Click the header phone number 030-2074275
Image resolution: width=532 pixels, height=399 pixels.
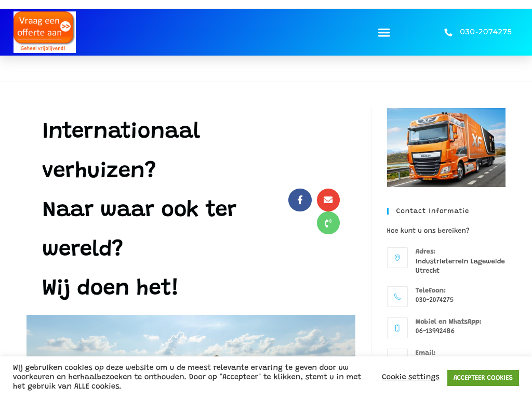click(x=485, y=32)
